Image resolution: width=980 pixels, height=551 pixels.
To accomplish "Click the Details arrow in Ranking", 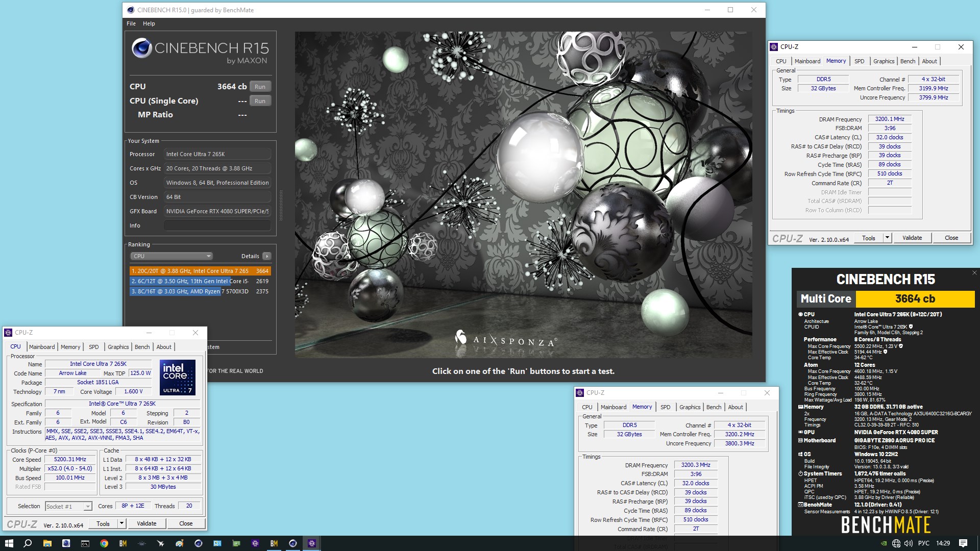I will (x=267, y=256).
